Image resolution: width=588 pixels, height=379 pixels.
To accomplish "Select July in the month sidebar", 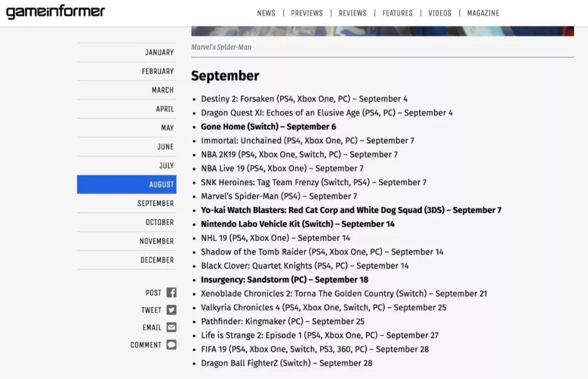I will pos(127,166).
